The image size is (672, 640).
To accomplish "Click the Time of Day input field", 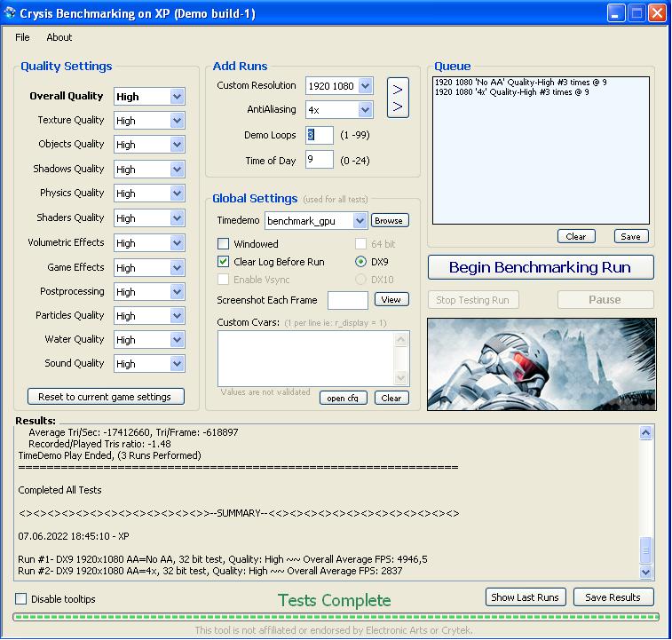I will click(x=320, y=160).
